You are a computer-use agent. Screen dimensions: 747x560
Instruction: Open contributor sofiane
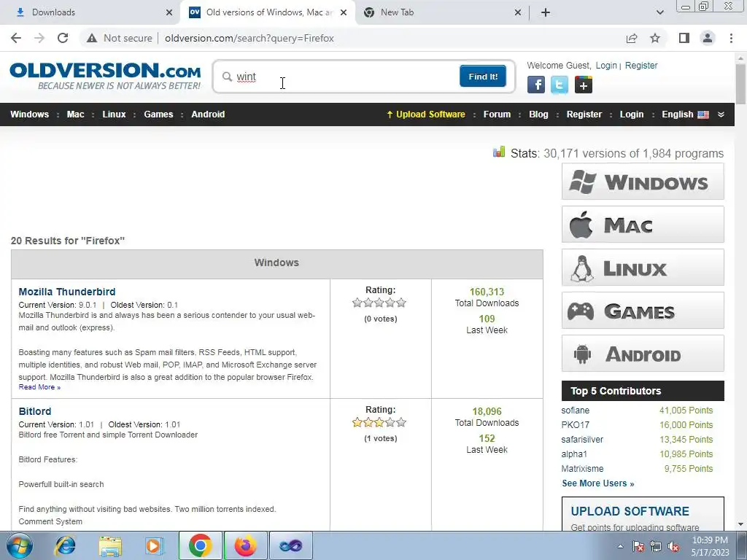pyautogui.click(x=575, y=411)
